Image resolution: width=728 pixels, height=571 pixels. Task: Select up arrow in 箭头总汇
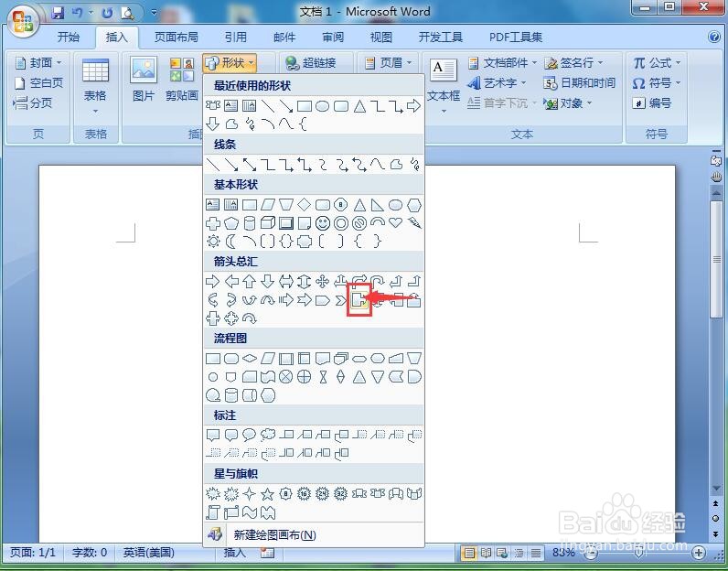point(250,282)
